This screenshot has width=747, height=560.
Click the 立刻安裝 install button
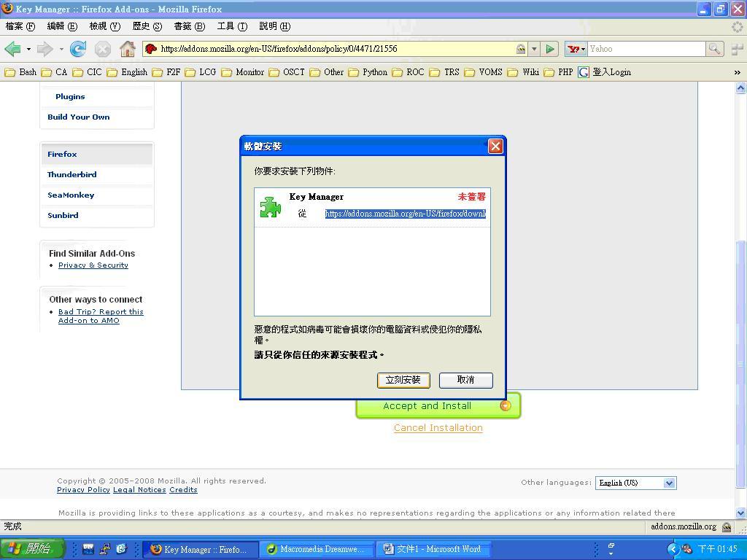click(403, 380)
